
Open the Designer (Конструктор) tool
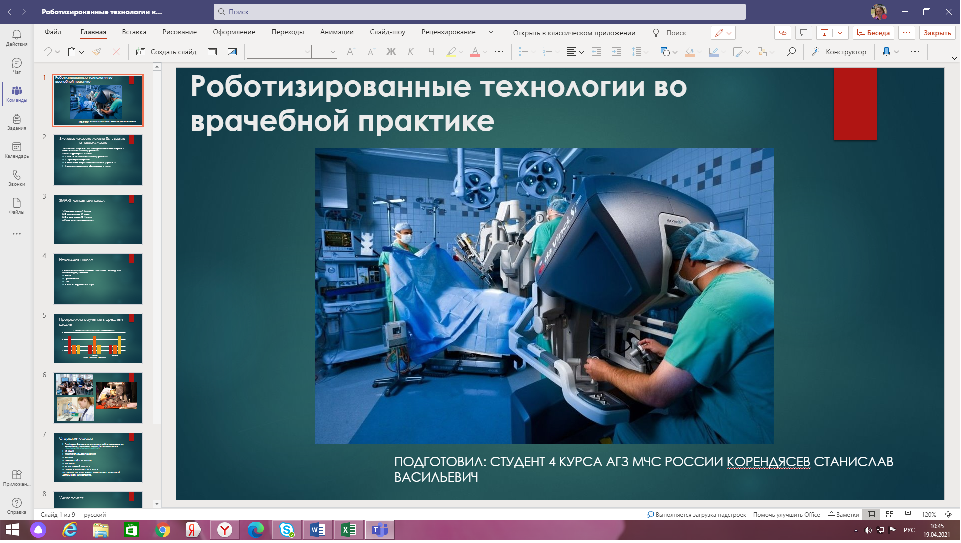tap(838, 52)
